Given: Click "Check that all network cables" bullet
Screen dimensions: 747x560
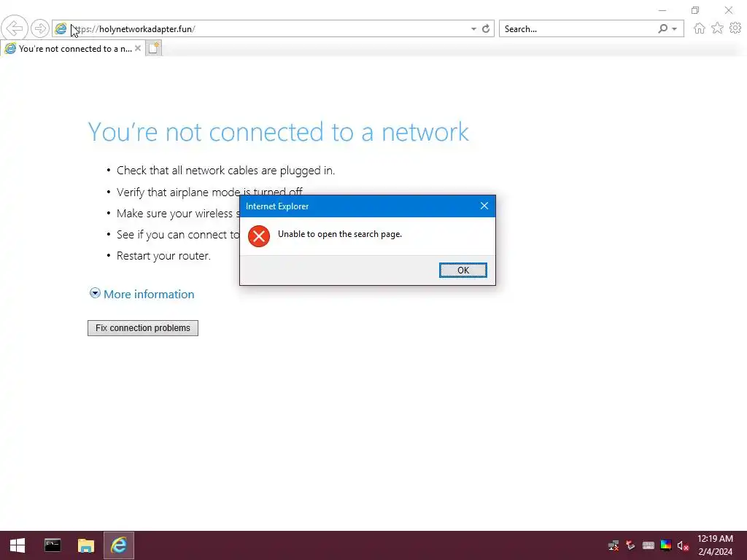Looking at the screenshot, I should click(x=226, y=171).
